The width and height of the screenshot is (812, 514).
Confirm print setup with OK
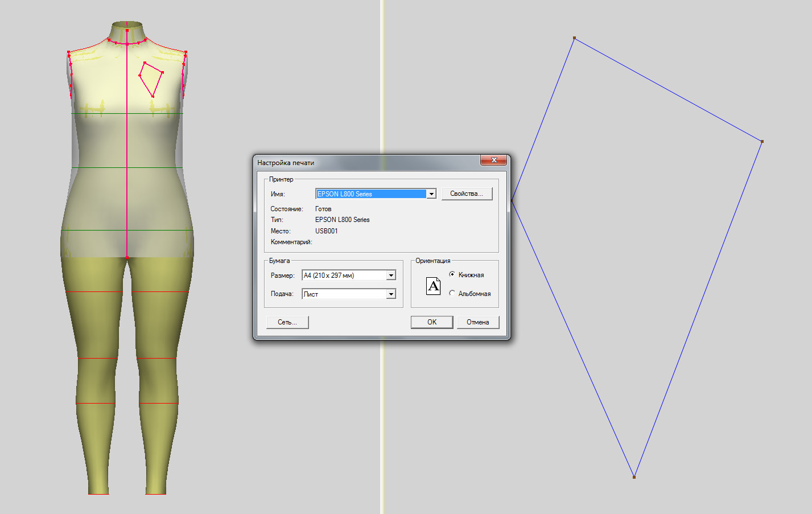pyautogui.click(x=432, y=322)
